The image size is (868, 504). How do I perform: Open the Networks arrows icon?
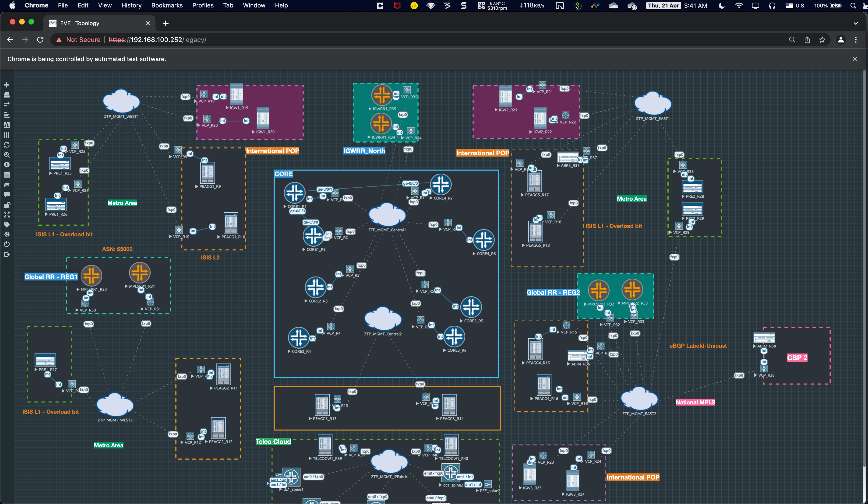click(7, 104)
